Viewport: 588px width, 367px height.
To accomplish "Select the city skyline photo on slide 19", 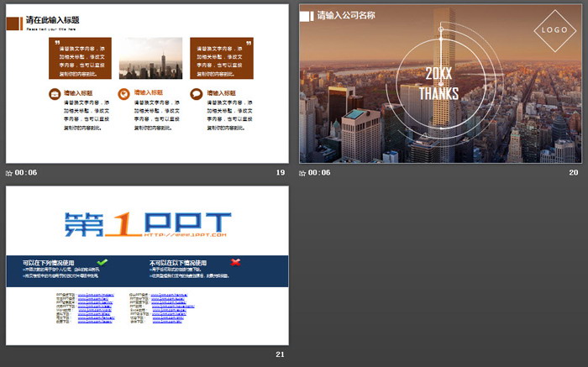I will (x=150, y=59).
